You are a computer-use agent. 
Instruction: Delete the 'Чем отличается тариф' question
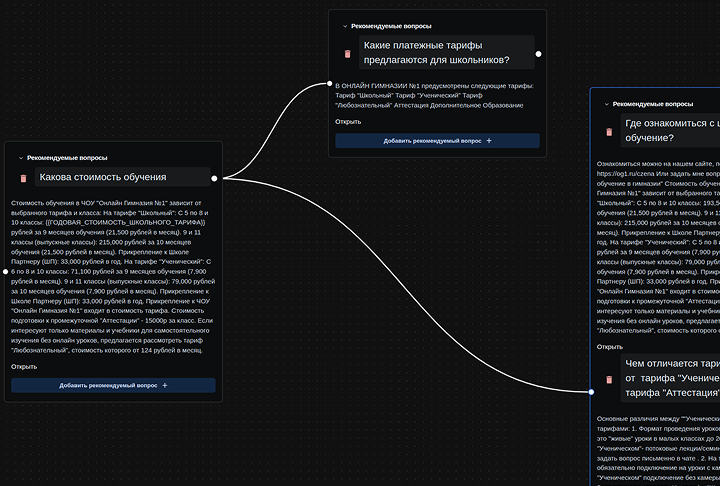point(609,379)
